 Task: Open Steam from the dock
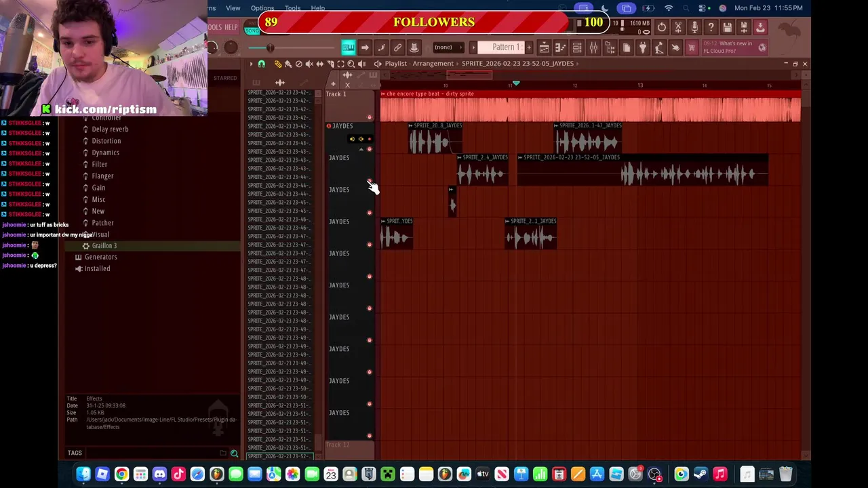(x=701, y=474)
